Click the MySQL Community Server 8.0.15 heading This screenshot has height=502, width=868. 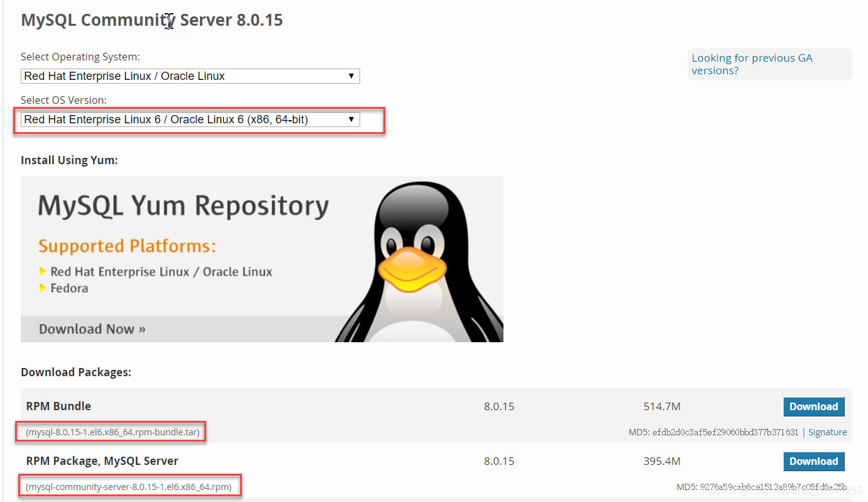point(152,20)
